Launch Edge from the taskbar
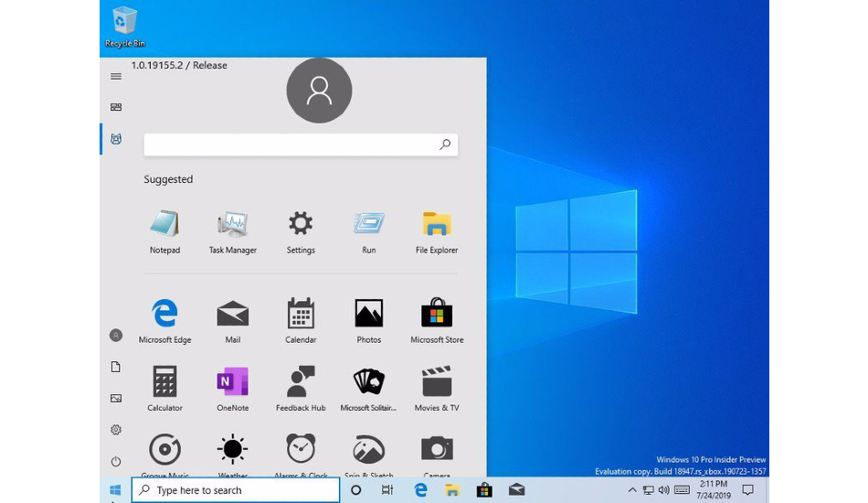This screenshot has height=503, width=868. 420,490
